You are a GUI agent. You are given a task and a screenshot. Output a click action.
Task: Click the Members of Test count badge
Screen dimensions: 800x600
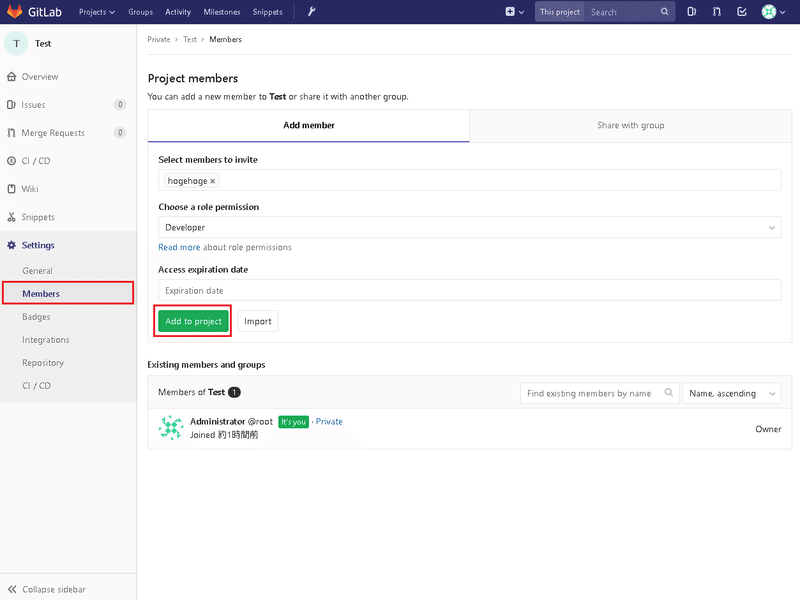(x=234, y=392)
